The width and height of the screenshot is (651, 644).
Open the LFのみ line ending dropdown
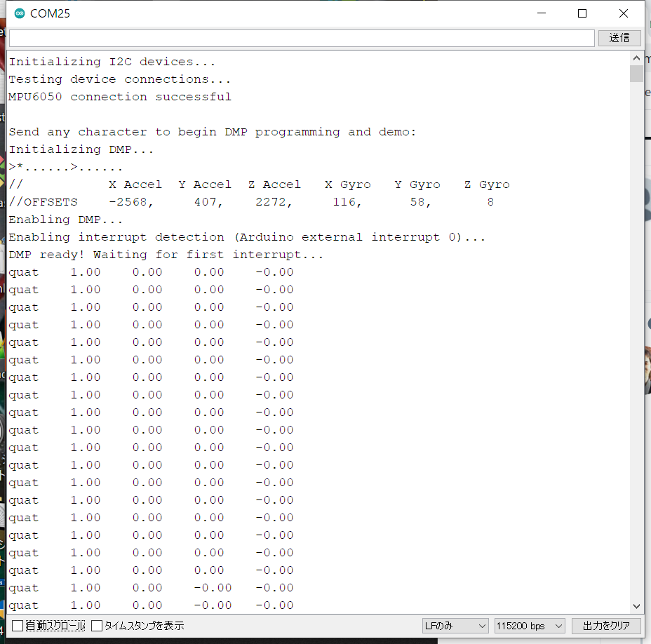tap(455, 626)
